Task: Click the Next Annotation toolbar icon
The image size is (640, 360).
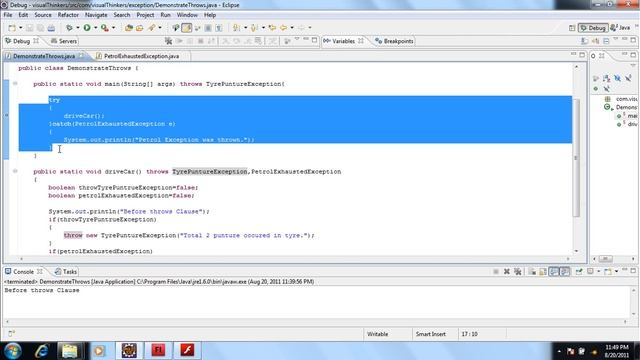Action: pos(236,28)
